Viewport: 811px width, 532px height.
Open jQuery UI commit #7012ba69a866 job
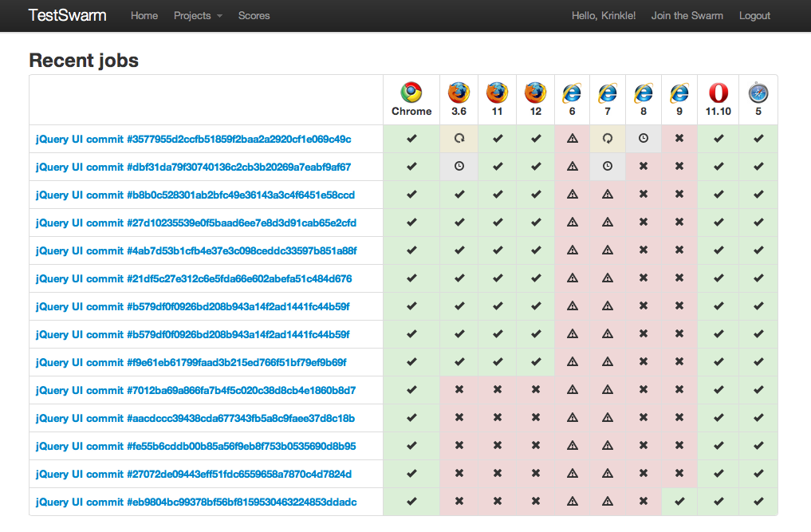point(195,391)
